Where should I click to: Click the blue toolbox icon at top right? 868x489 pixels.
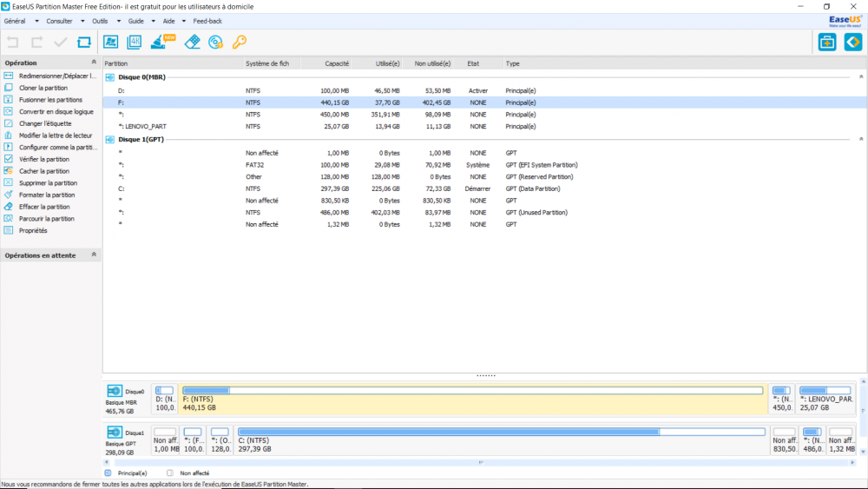(827, 42)
